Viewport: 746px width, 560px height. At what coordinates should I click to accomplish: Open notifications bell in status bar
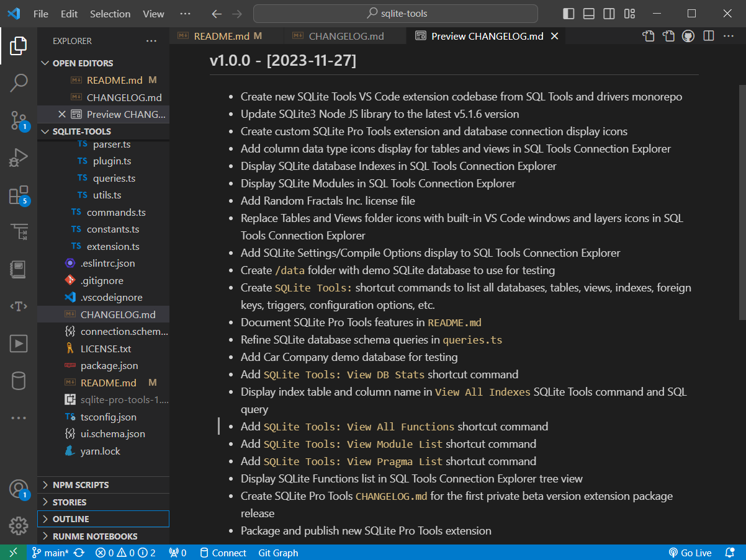[x=729, y=553]
